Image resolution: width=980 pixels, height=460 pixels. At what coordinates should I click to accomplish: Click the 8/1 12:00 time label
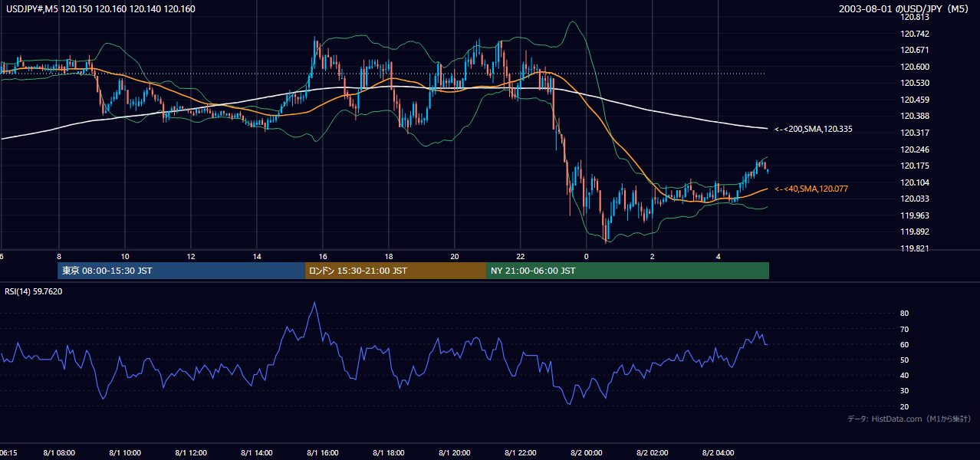pyautogui.click(x=191, y=452)
